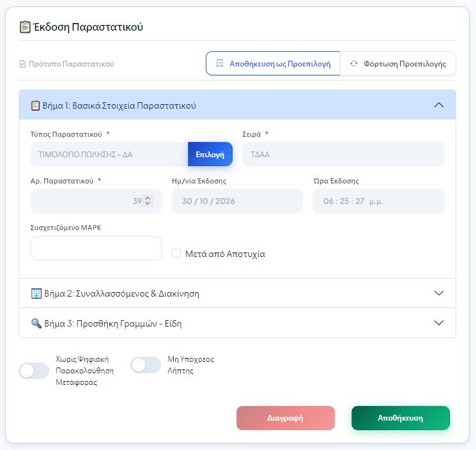The image size is (476, 450).
Task: Click the refresh icon in Φόρτωση Προεπιλογής
Action: click(x=354, y=63)
